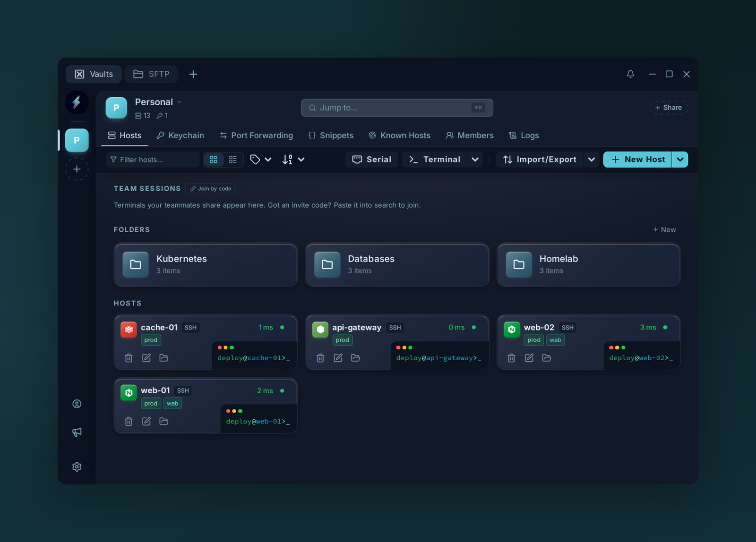Open folder icon on web-02 card
Image resolution: width=756 pixels, height=542 pixels.
(x=547, y=358)
